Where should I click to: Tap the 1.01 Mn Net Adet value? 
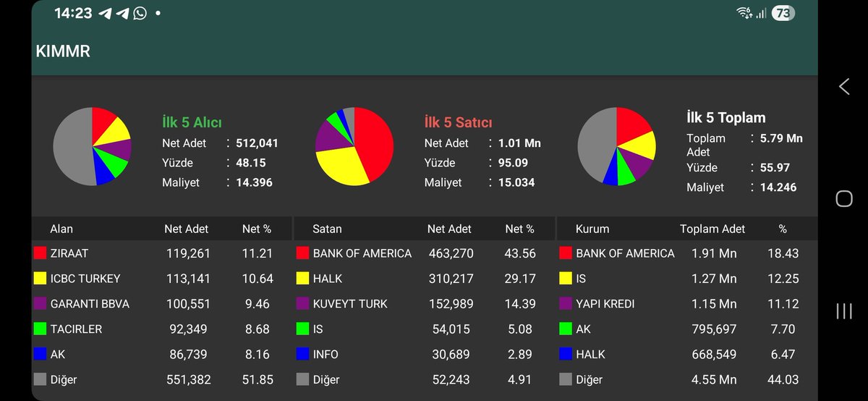pos(519,143)
